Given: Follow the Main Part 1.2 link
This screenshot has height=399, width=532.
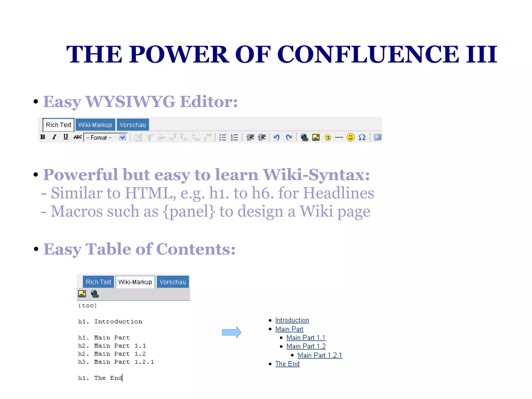Looking at the screenshot, I should click(x=306, y=346).
